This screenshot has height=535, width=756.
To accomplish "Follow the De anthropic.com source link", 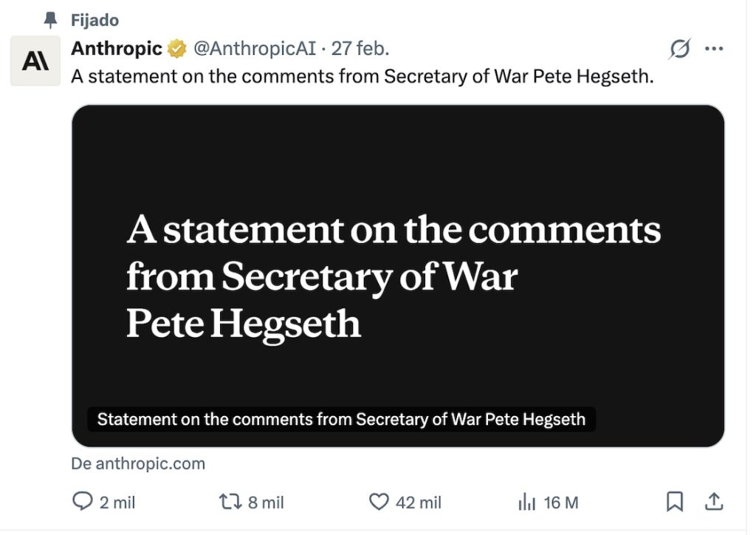I will 138,464.
